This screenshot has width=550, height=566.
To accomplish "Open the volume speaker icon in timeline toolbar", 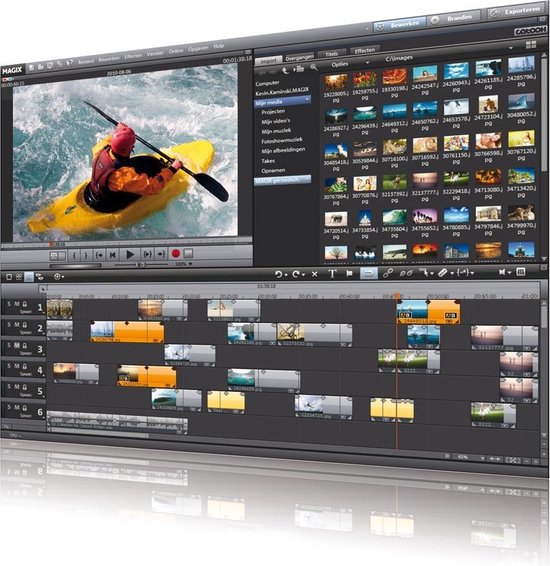I will 502,272.
